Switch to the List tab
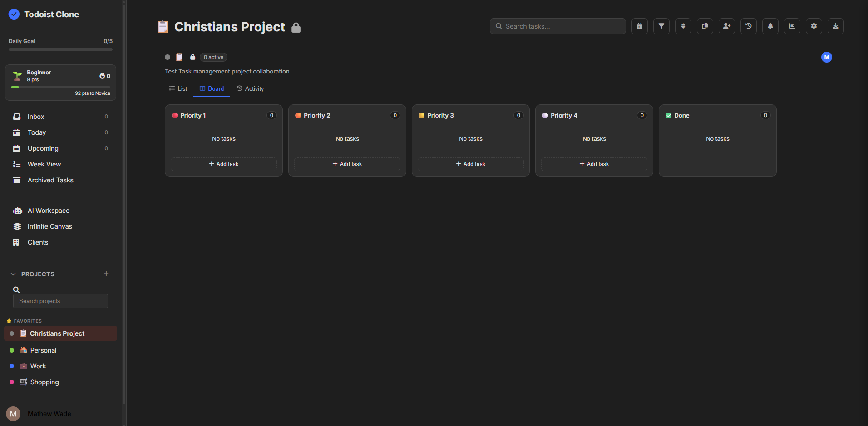 click(178, 88)
